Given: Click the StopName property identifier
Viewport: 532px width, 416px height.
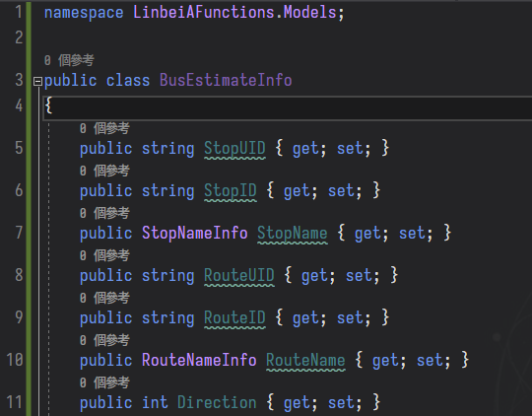Looking at the screenshot, I should click(293, 233).
